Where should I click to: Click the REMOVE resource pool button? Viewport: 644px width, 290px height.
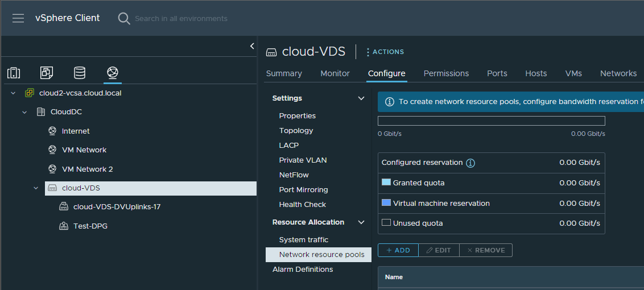coord(485,250)
